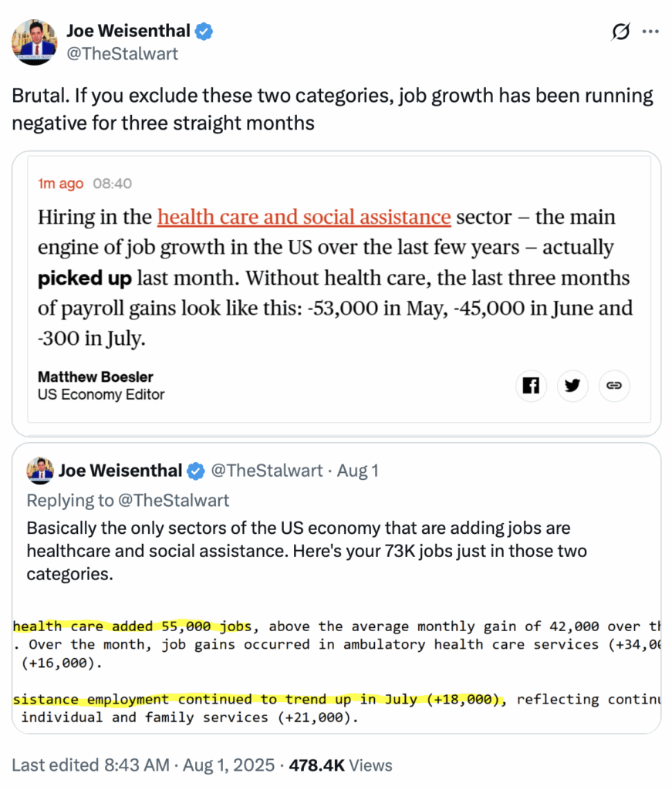Image resolution: width=672 pixels, height=790 pixels.
Task: Open the quoted tweet text about 73K jobs
Action: pos(307,551)
